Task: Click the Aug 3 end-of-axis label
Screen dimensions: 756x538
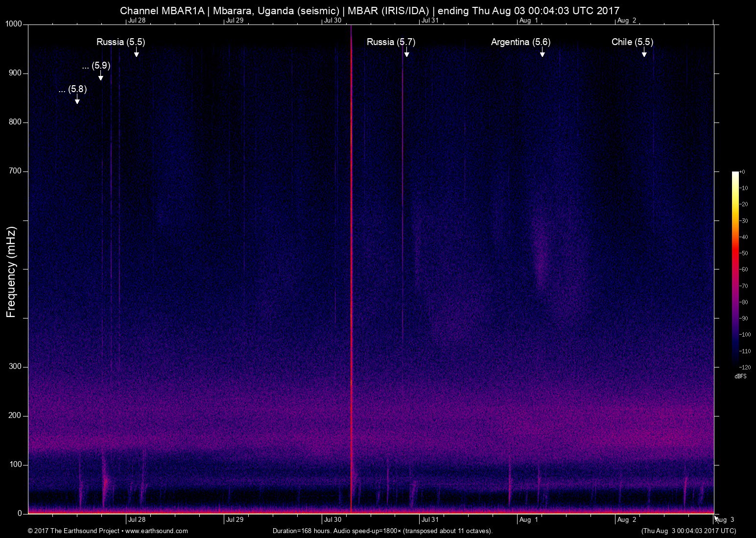Action: pyautogui.click(x=725, y=520)
